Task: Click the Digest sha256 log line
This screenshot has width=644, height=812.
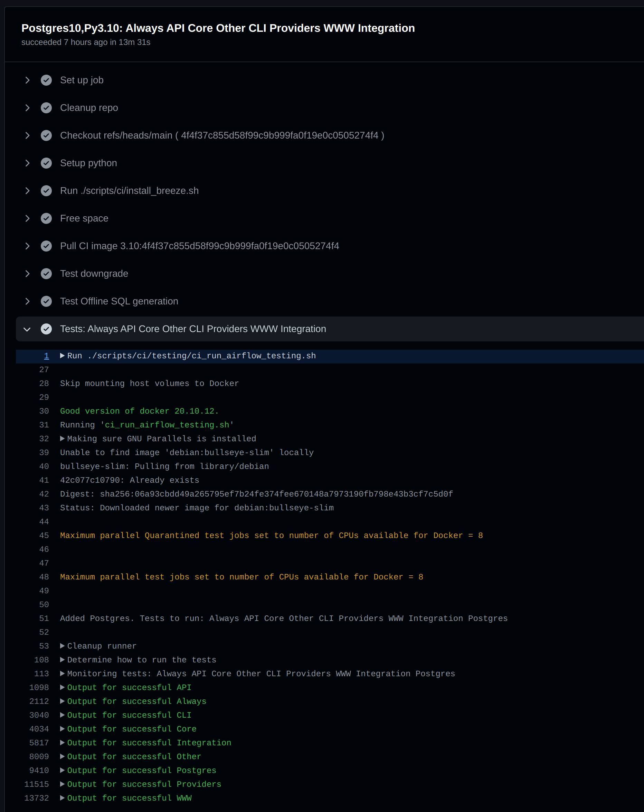Action: click(256, 494)
